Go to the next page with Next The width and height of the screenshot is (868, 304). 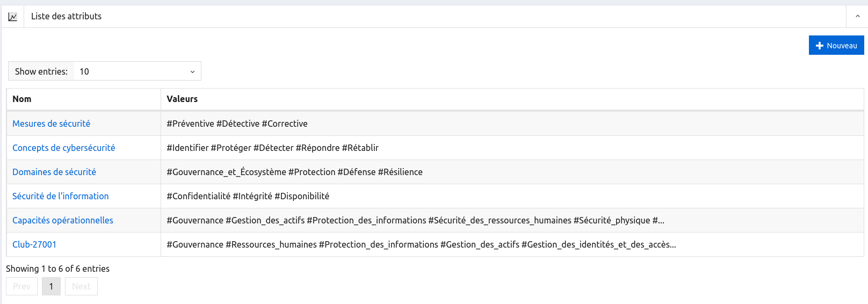click(x=81, y=286)
